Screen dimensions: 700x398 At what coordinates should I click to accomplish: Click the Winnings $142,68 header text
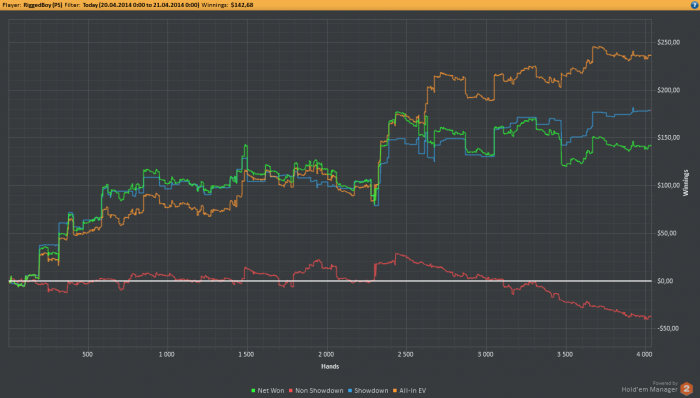point(227,5)
